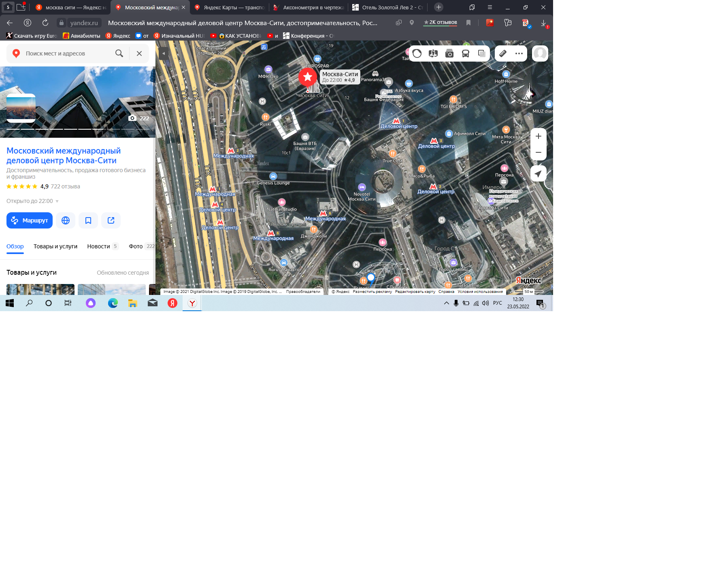Screen dimensions: 728x583
Task: Switch to the москва сити Яндекс tab
Action: [x=70, y=7]
